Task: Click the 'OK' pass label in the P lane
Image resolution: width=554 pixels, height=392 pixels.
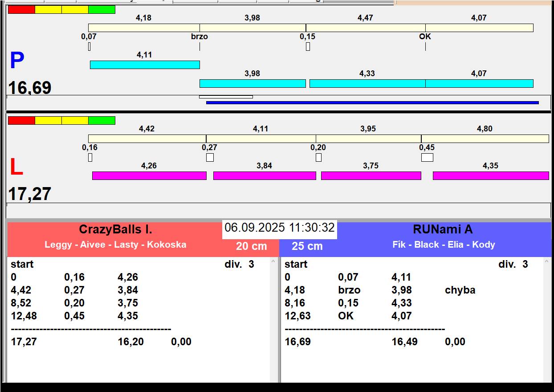Action: [425, 37]
